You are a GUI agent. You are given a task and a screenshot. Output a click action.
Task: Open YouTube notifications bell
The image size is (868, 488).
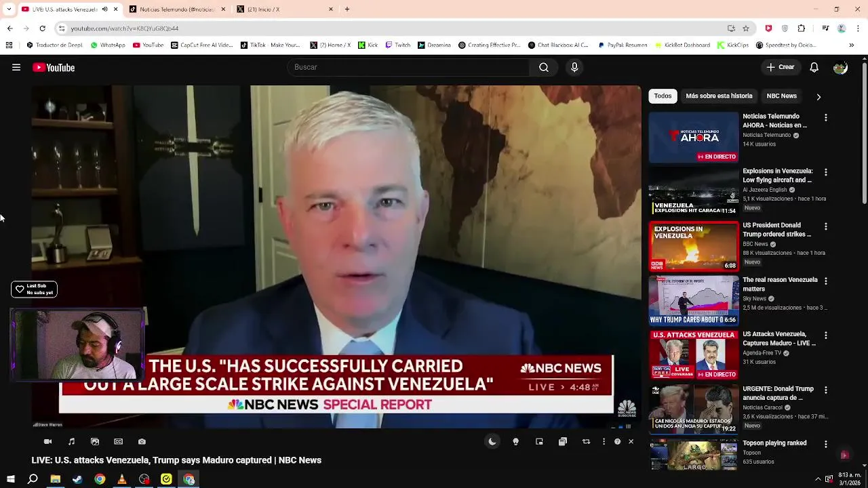click(x=814, y=67)
